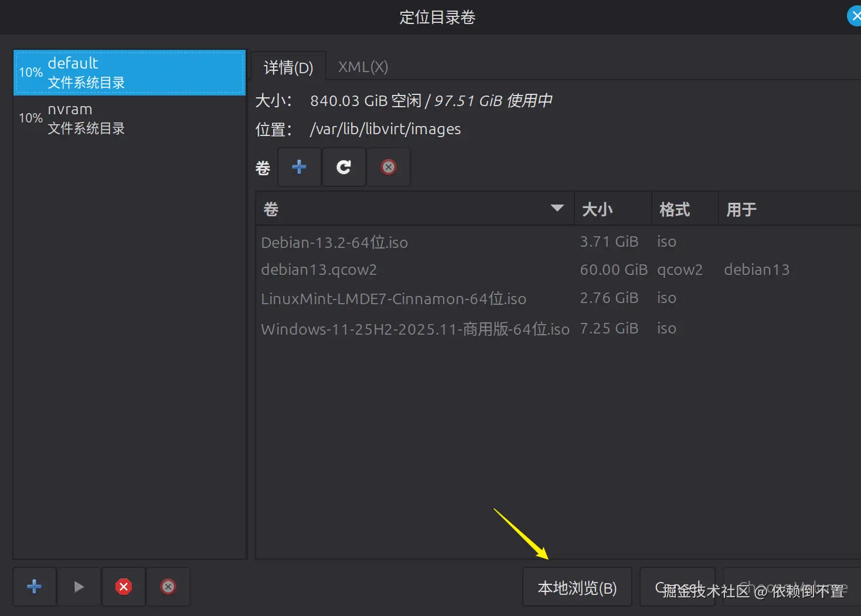Select Windows-11-25H2 商用版 iso volume
The width and height of the screenshot is (861, 616).
(415, 329)
